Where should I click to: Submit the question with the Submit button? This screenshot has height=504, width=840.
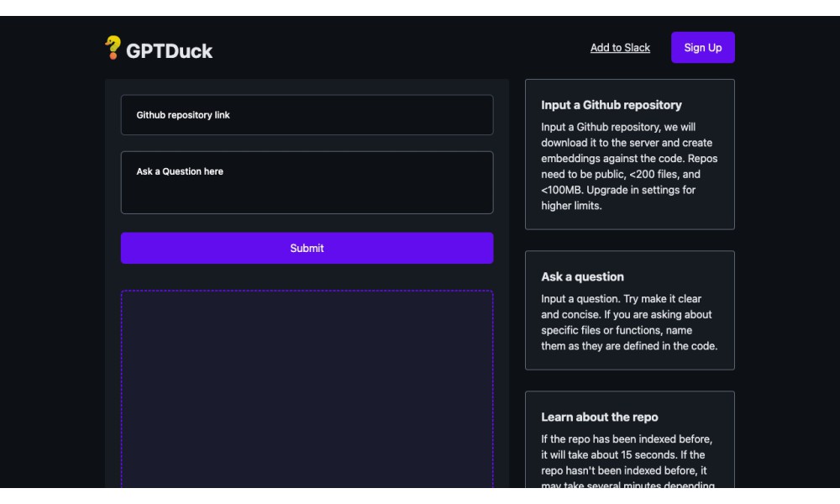coord(307,248)
